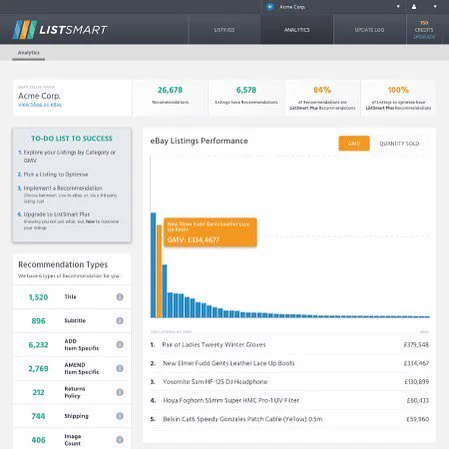The height and width of the screenshot is (449, 449).
Task: Click the Acme Corp account icon
Action: [x=270, y=7]
